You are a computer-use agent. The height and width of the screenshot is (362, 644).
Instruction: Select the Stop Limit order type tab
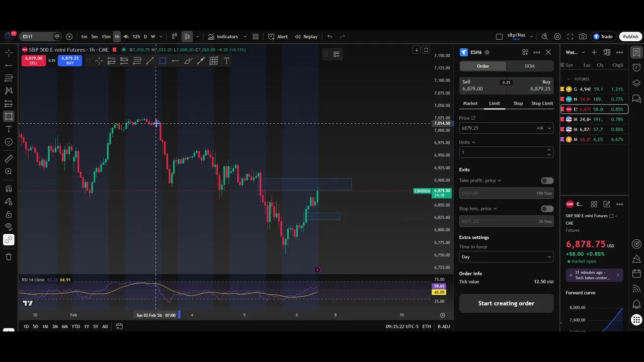542,103
